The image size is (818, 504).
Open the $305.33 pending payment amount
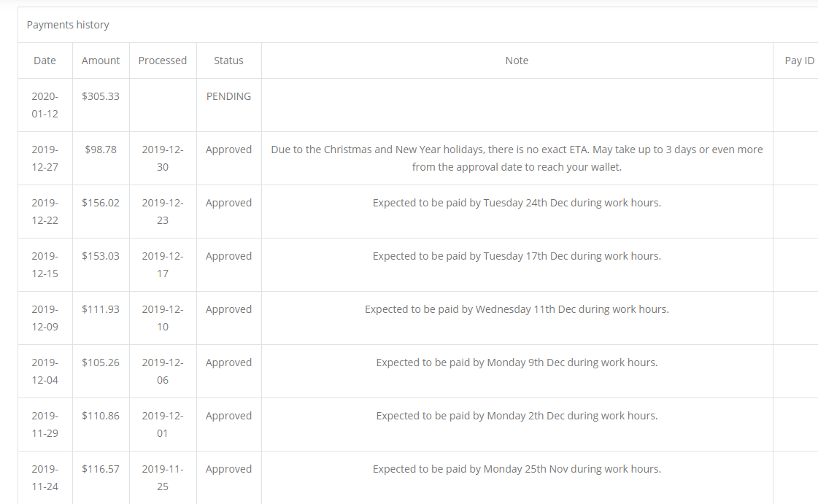coord(101,96)
